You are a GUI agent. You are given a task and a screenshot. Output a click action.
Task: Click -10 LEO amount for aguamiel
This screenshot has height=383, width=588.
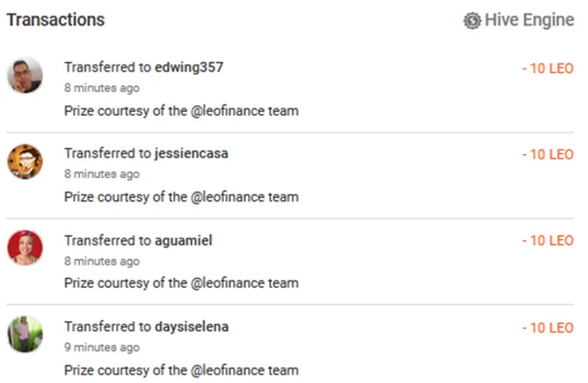pyautogui.click(x=548, y=241)
